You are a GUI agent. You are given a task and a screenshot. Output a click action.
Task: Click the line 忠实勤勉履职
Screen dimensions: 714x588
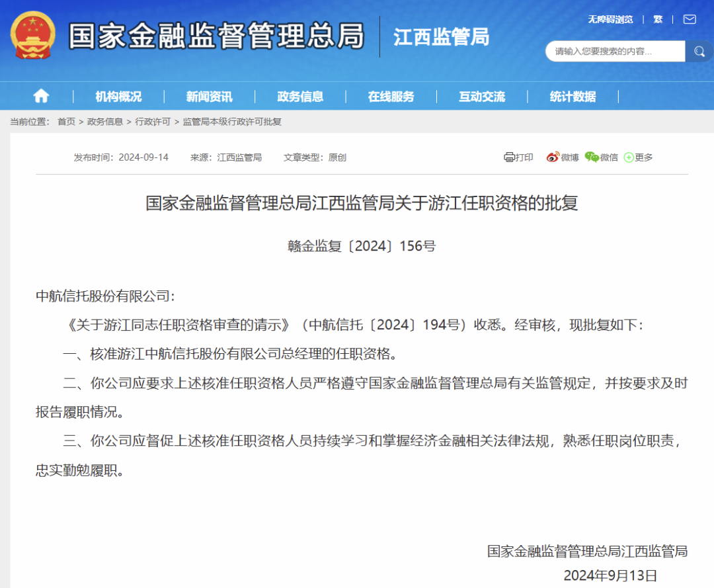80,470
